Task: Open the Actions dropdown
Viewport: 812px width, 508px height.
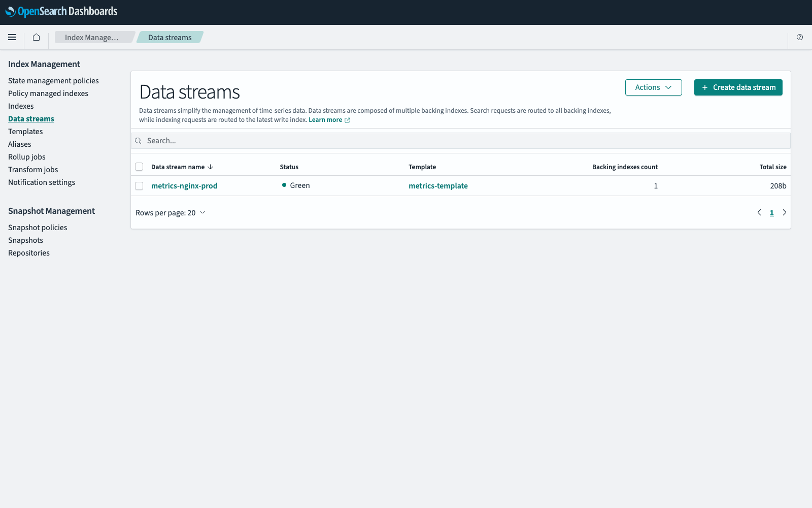Action: coord(653,87)
